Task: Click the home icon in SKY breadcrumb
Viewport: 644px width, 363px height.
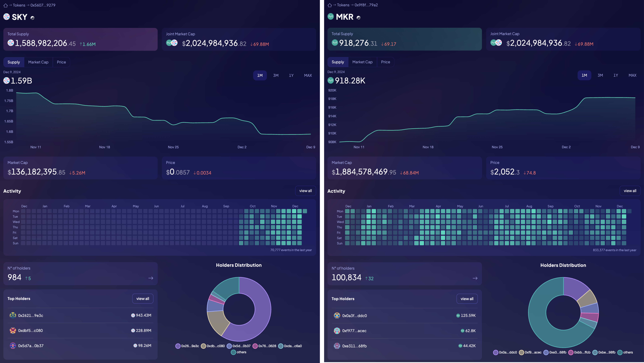Action: [6, 5]
